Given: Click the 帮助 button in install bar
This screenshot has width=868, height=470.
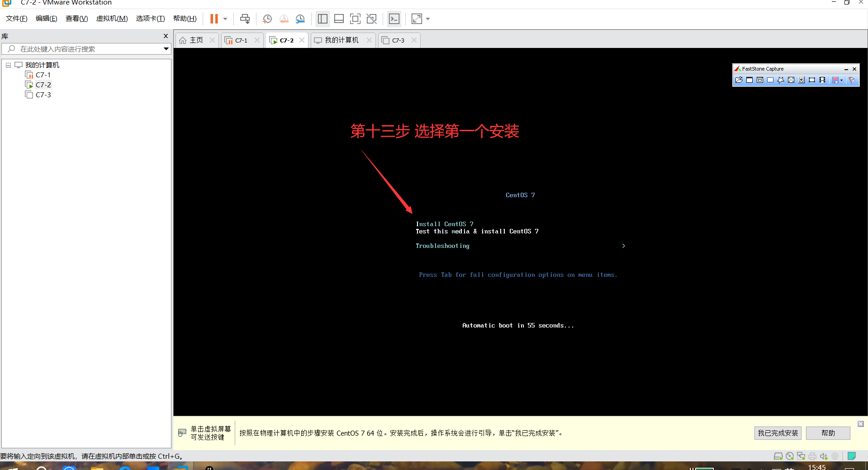Looking at the screenshot, I should pyautogui.click(x=828, y=433).
